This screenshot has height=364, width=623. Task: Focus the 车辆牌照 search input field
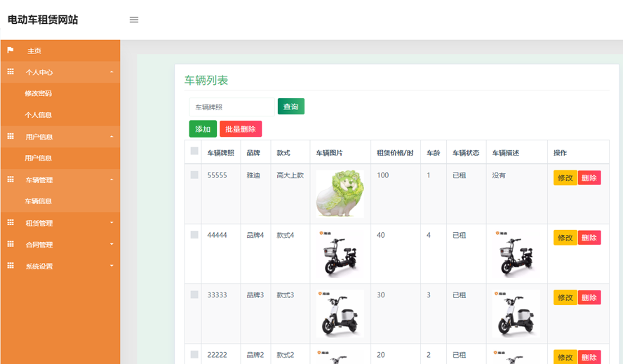point(232,107)
